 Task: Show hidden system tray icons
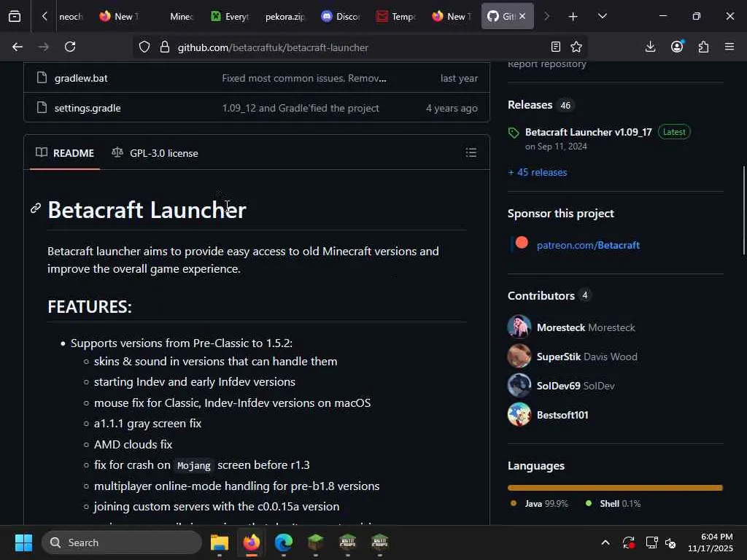tap(605, 542)
